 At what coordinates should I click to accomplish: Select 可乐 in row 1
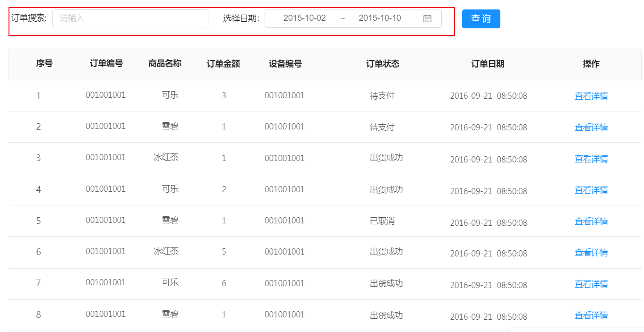click(170, 95)
